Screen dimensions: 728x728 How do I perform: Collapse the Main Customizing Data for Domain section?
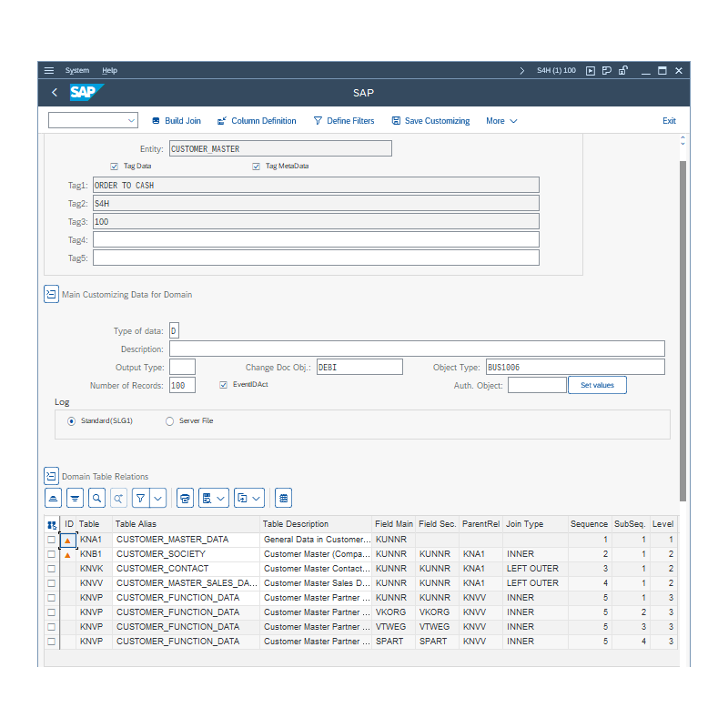pyautogui.click(x=51, y=294)
